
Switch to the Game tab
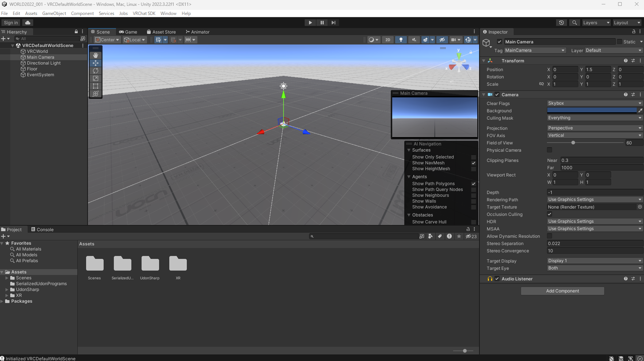128,32
